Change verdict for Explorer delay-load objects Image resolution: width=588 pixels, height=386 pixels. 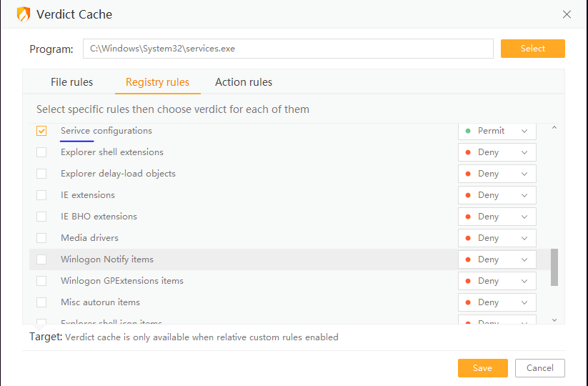[x=497, y=174]
